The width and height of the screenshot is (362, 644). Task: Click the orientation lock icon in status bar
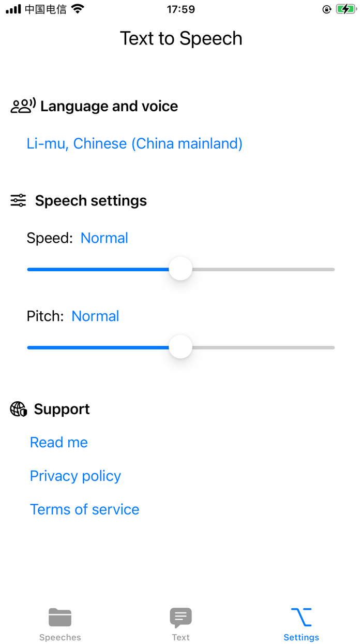point(326,9)
